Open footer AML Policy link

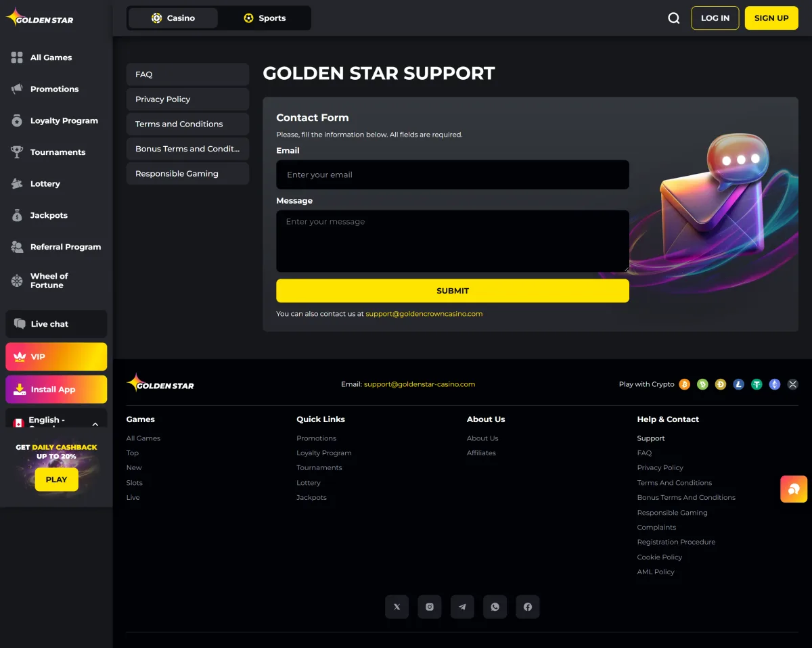click(656, 572)
